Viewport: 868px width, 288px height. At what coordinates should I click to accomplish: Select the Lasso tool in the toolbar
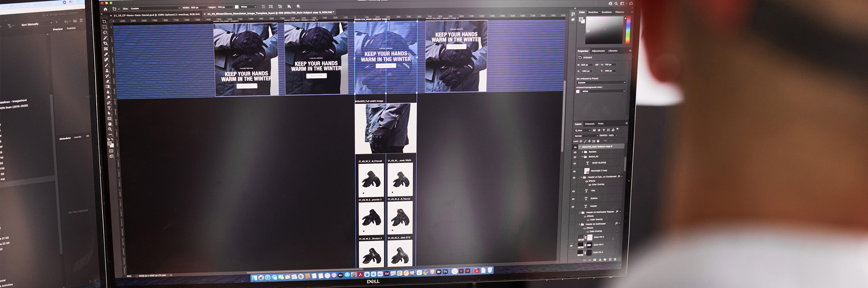click(x=105, y=33)
